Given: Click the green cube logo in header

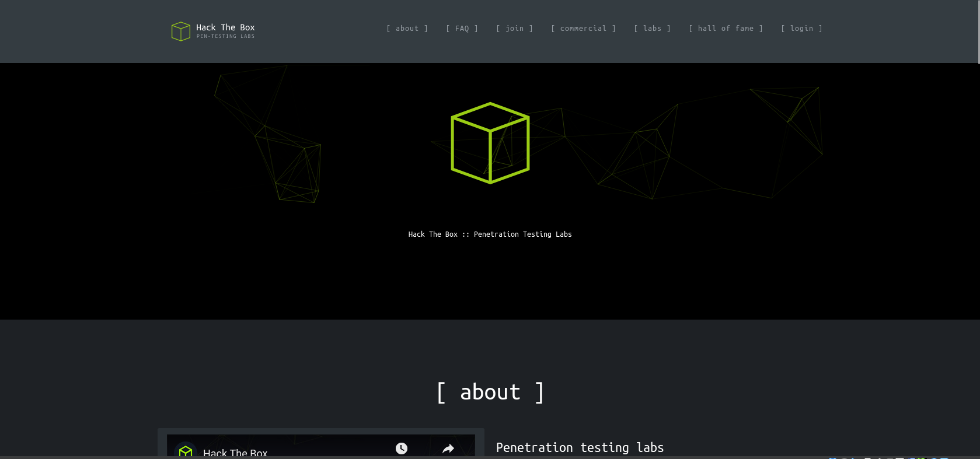Looking at the screenshot, I should point(180,31).
